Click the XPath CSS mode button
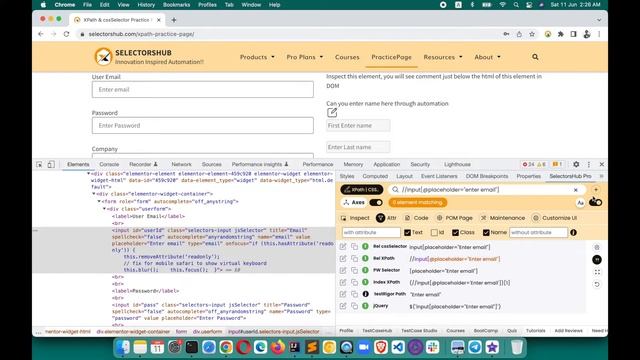This screenshot has width=640, height=360. [362, 190]
